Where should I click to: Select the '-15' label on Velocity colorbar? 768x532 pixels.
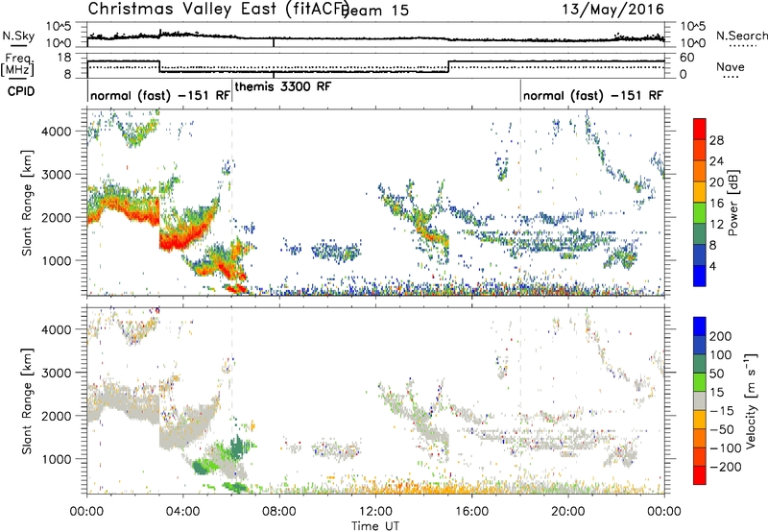click(x=721, y=411)
